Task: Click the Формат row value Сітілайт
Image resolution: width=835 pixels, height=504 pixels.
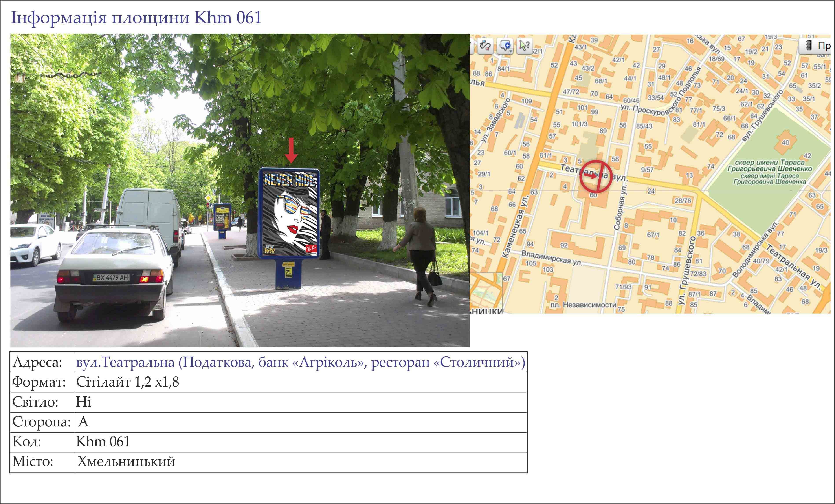Action: coord(103,382)
